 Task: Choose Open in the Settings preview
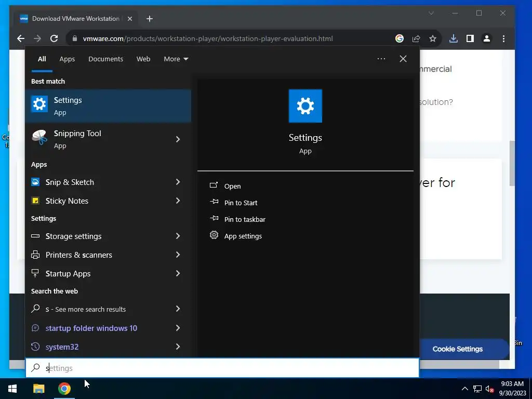[x=232, y=187]
